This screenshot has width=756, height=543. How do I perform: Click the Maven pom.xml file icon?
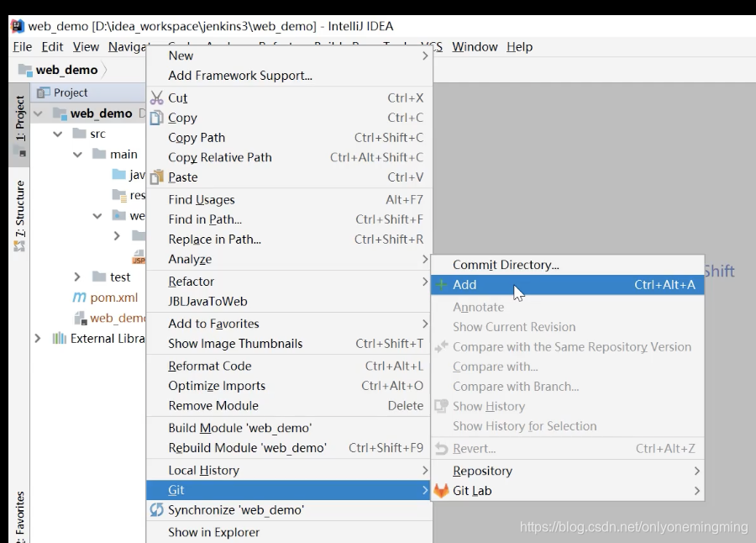tap(80, 298)
